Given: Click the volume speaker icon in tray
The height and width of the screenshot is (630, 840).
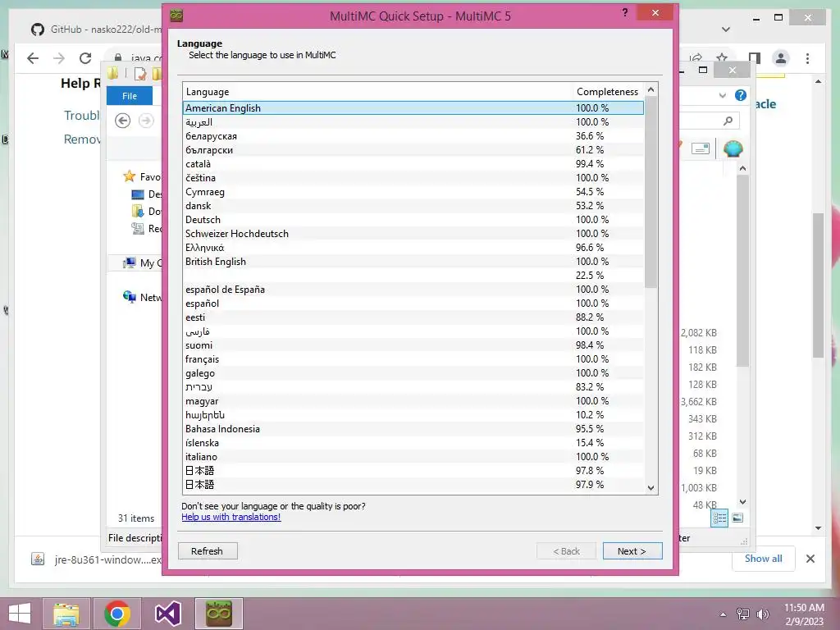Looking at the screenshot, I should tap(762, 614).
